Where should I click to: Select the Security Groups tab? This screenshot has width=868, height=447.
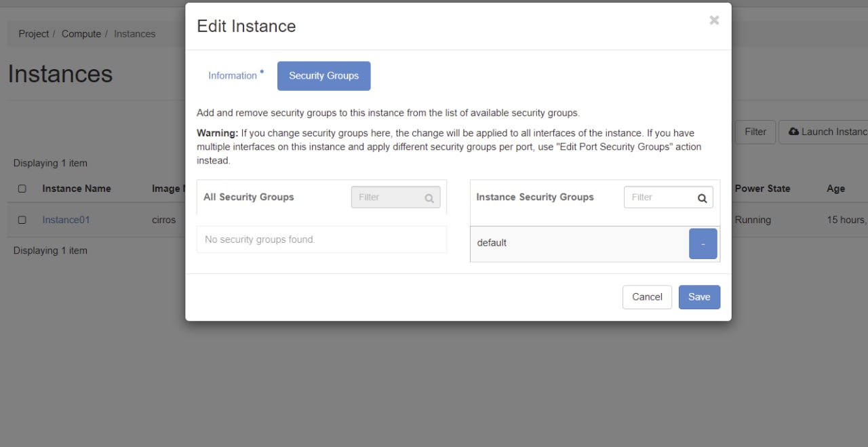click(323, 76)
